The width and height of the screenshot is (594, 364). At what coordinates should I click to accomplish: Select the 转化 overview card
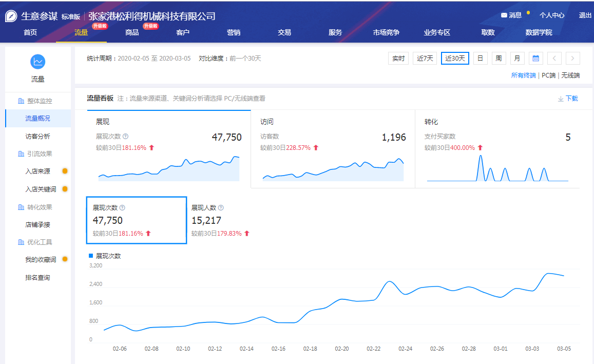pyautogui.click(x=497, y=149)
